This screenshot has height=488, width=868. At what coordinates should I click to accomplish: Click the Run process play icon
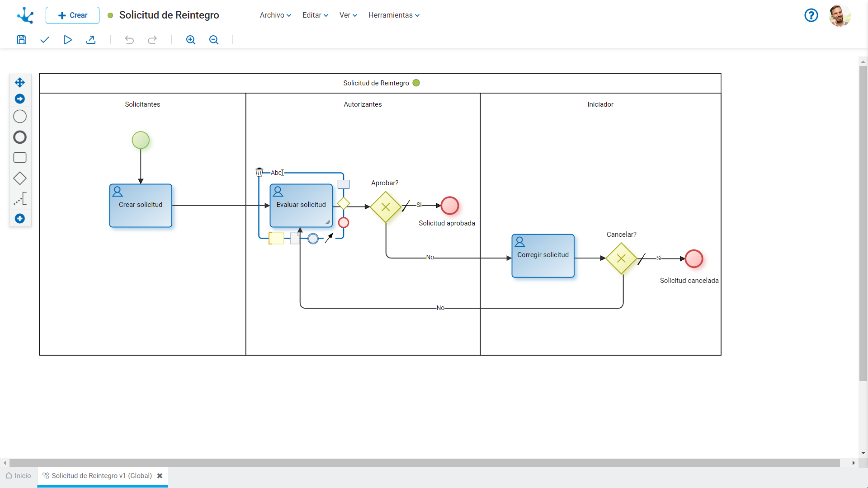tap(67, 40)
